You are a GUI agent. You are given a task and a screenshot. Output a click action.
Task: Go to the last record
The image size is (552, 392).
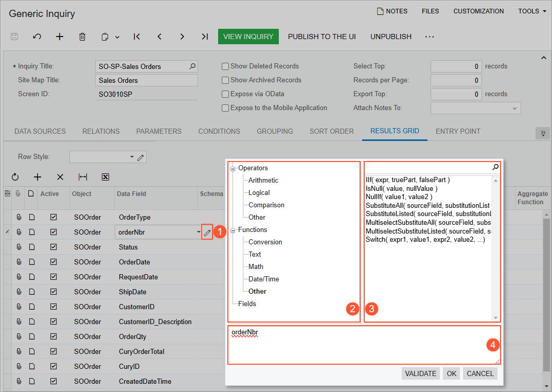(205, 37)
